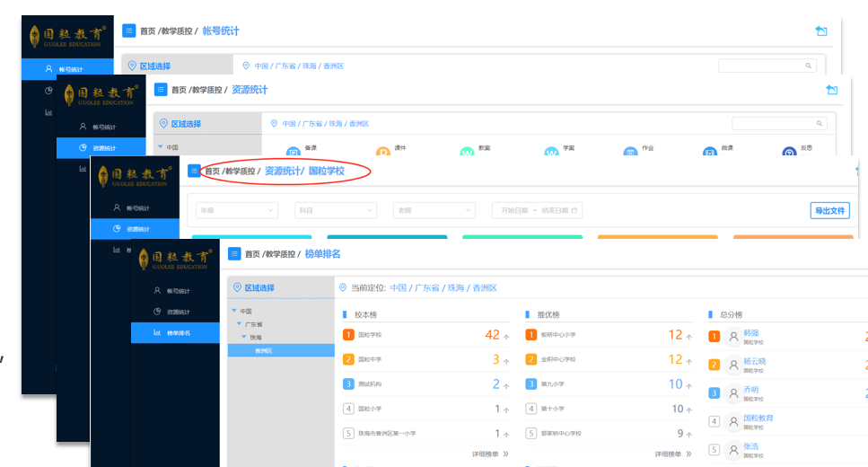Select 榜单排名 in the front sidebar
The width and height of the screenshot is (868, 467).
(x=179, y=333)
